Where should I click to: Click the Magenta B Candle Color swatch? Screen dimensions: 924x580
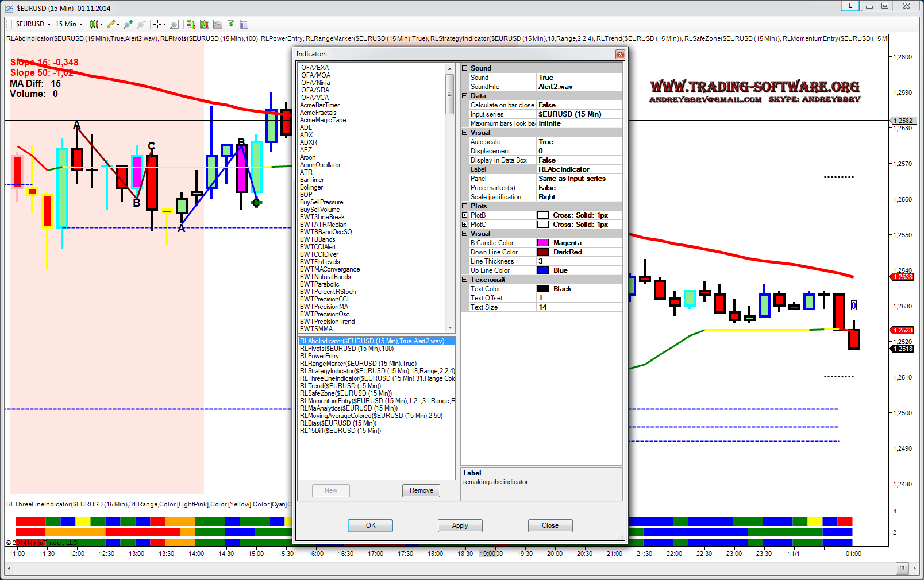point(543,243)
